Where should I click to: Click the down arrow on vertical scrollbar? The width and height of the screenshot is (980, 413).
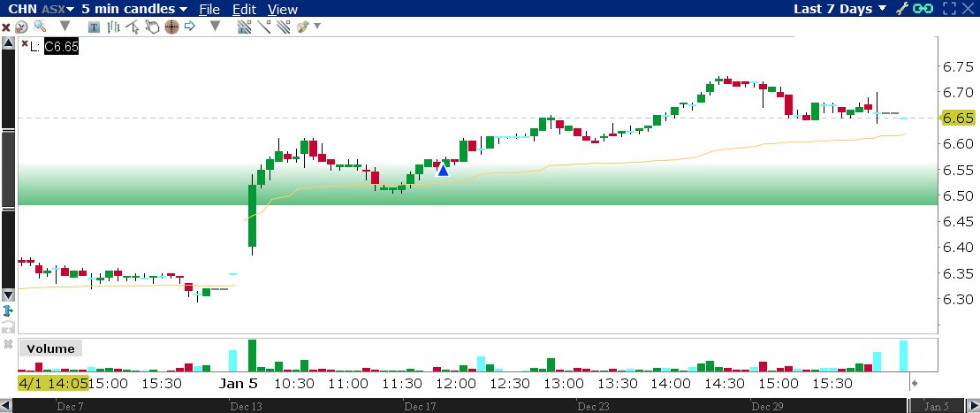click(8, 294)
